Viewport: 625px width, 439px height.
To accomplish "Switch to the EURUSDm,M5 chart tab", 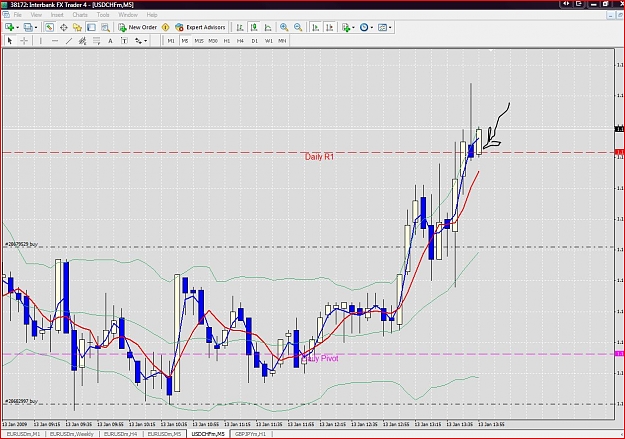I will 165,434.
